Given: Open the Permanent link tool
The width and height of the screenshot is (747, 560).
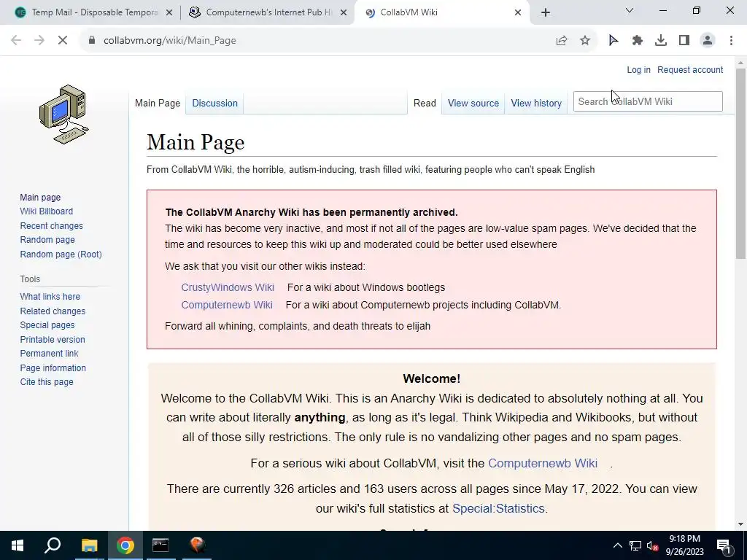Looking at the screenshot, I should pos(49,354).
